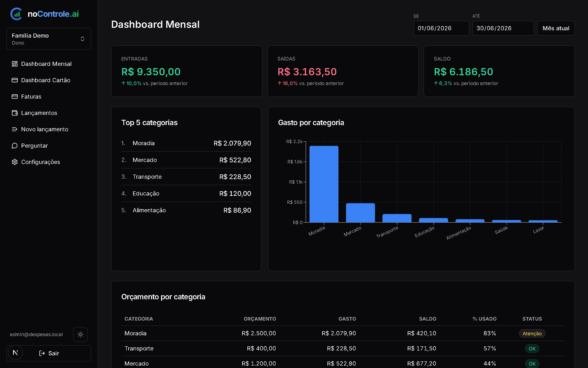This screenshot has height=368, width=588.
Task: Click Alimentação in the Top 5 categorias list
Action: coord(149,210)
